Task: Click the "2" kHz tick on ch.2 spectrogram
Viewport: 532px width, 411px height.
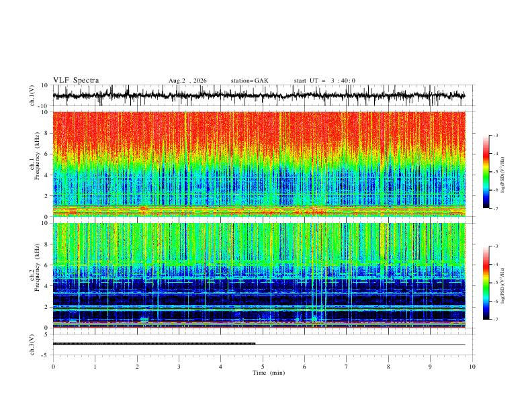Action: pyautogui.click(x=46, y=307)
